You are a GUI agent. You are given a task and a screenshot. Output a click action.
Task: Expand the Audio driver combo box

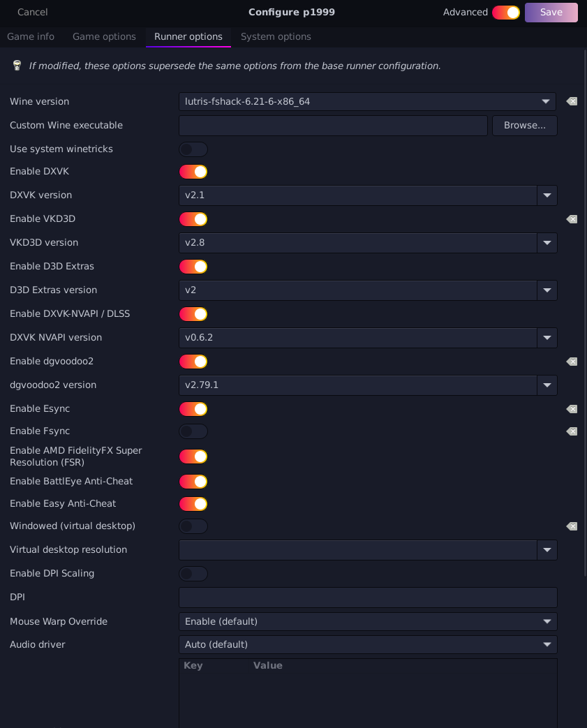tap(368, 644)
